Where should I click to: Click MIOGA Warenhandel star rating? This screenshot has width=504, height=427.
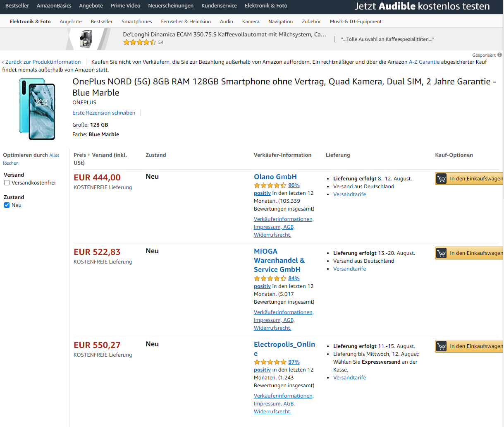point(270,278)
